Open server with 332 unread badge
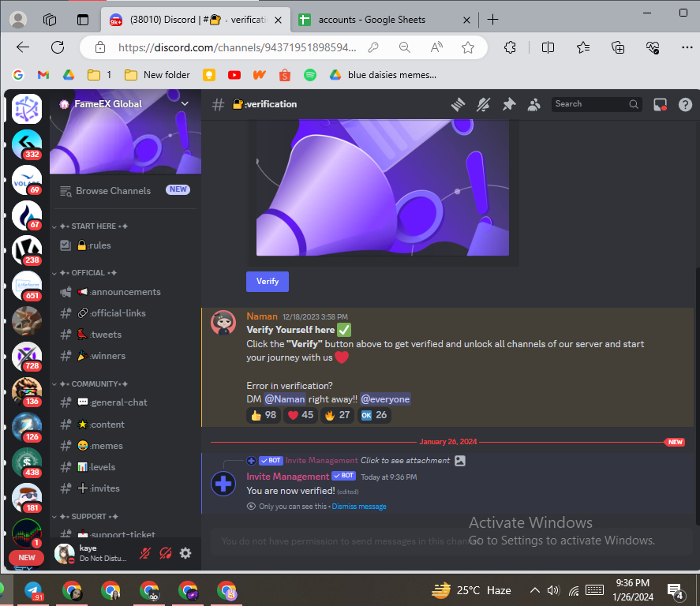The image size is (700, 606). point(27,144)
